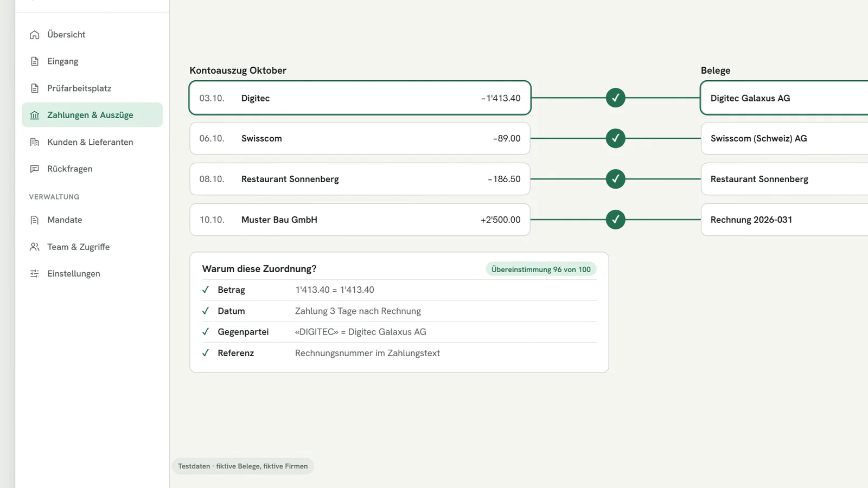
Task: Click the Eingang document icon
Action: (35, 61)
